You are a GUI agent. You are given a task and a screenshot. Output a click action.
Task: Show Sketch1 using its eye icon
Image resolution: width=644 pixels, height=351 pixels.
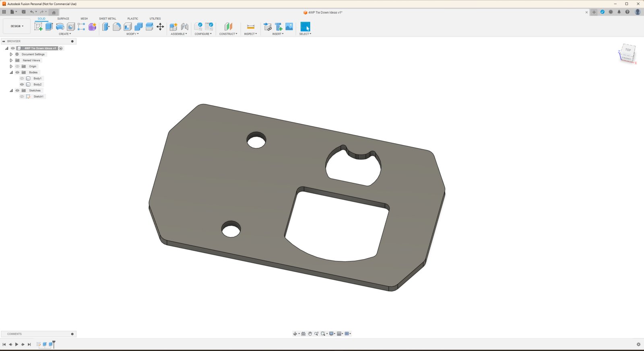coord(22,96)
